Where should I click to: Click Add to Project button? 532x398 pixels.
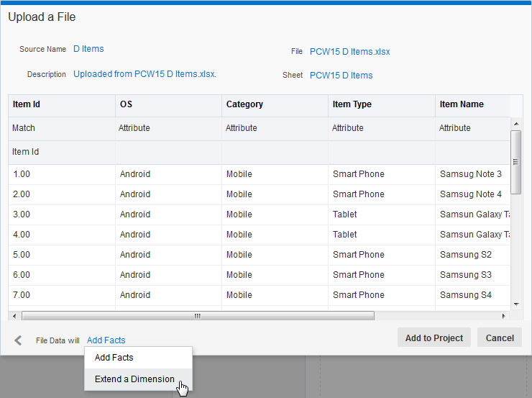[x=434, y=338]
